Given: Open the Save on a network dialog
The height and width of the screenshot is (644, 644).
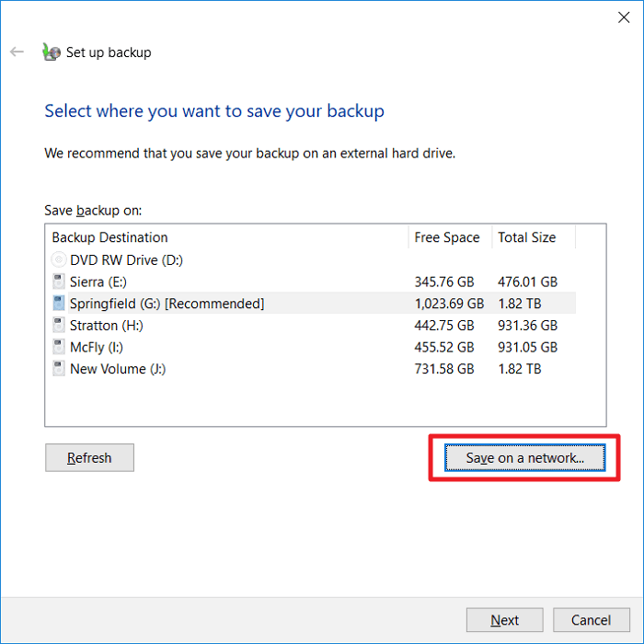Looking at the screenshot, I should 523,458.
